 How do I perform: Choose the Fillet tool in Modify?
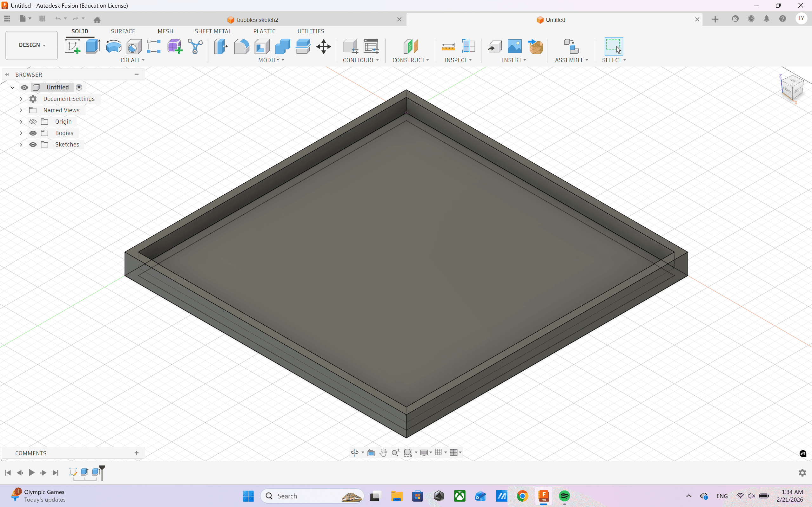click(x=241, y=46)
